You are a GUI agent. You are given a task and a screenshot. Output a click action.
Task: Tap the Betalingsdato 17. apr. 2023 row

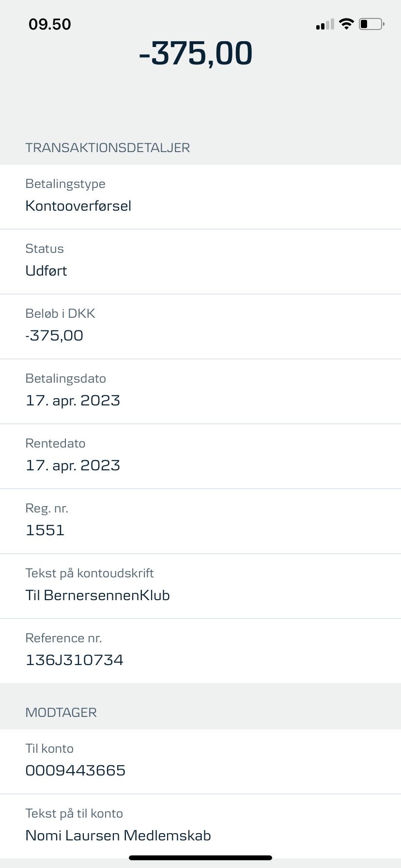click(x=200, y=391)
